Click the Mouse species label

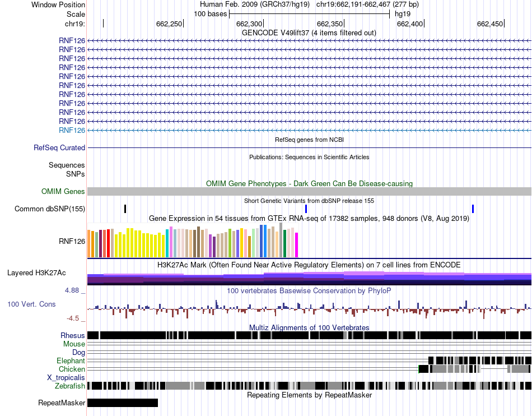[x=74, y=344]
